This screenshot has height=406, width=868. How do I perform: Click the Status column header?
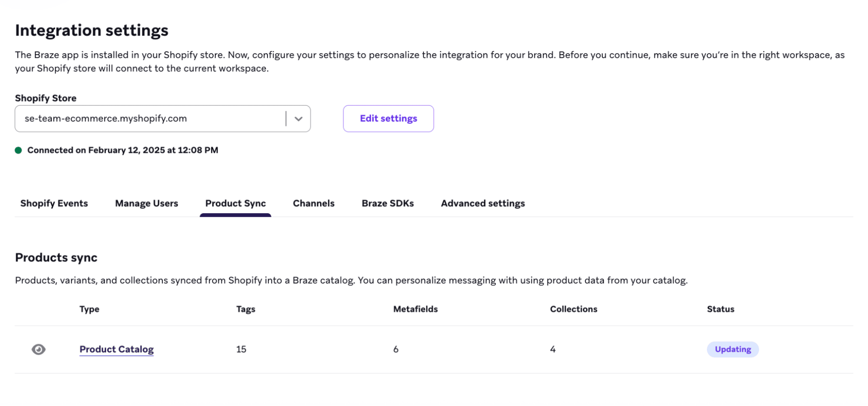720,309
